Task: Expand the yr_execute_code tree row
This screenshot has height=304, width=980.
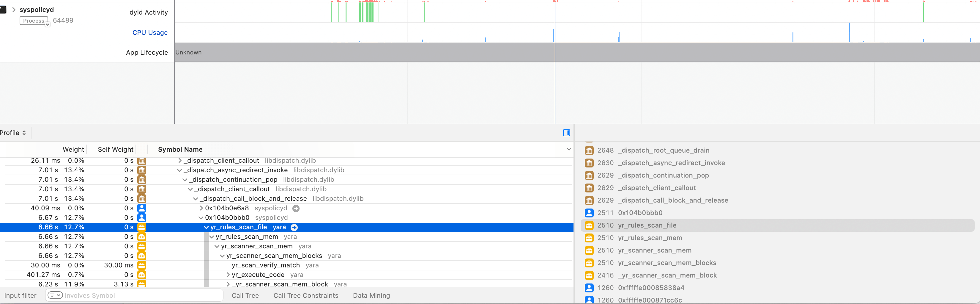Action: click(228, 275)
